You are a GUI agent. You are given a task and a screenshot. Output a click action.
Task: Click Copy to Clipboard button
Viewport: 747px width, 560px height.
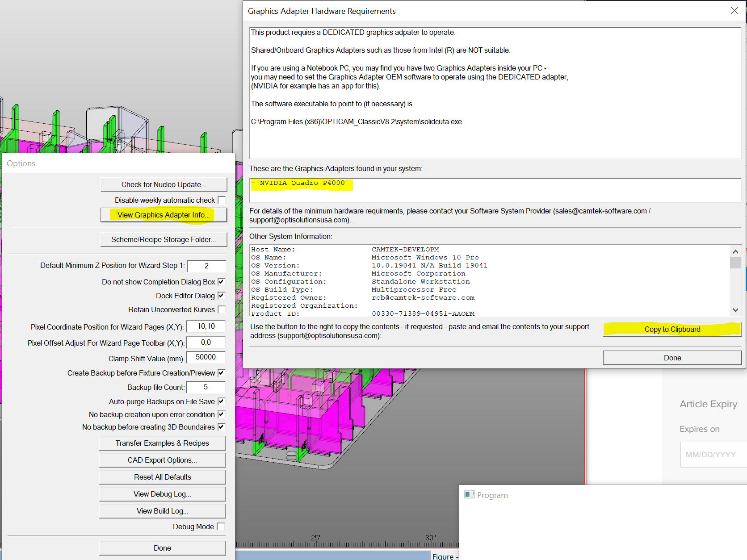click(672, 329)
